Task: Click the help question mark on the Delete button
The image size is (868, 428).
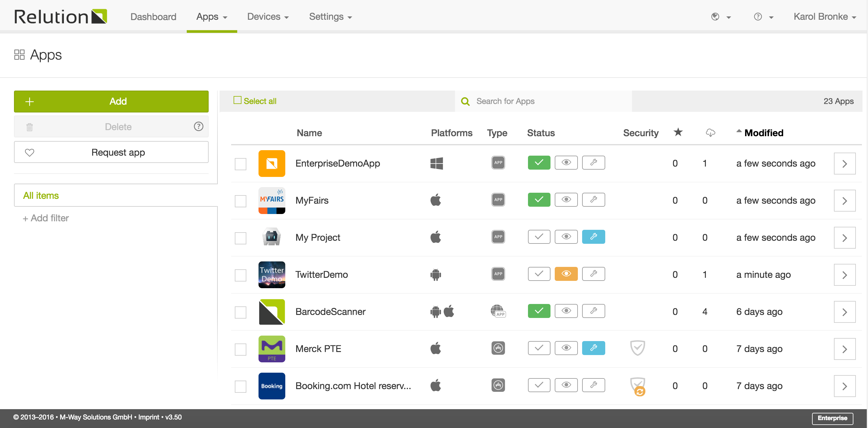Action: pyautogui.click(x=199, y=127)
